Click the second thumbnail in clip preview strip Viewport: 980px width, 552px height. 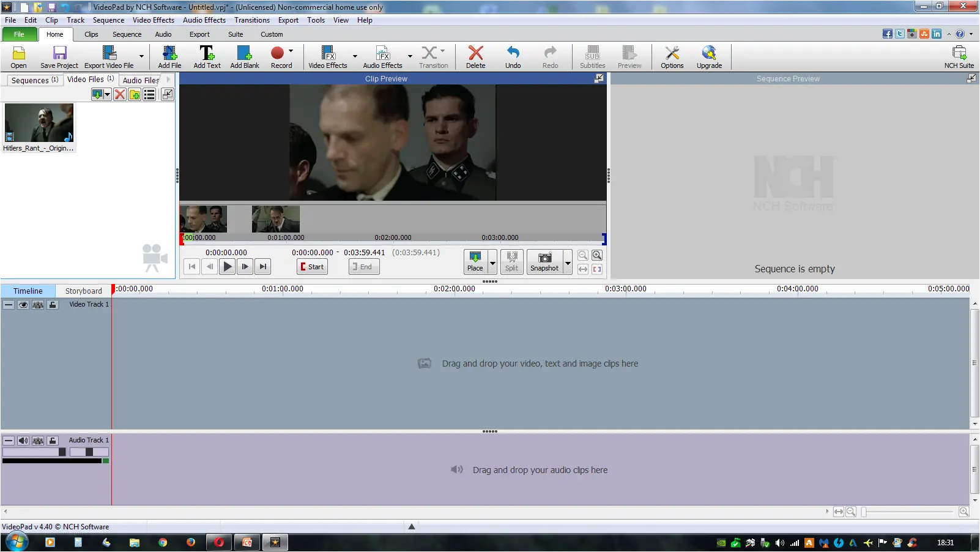click(276, 219)
